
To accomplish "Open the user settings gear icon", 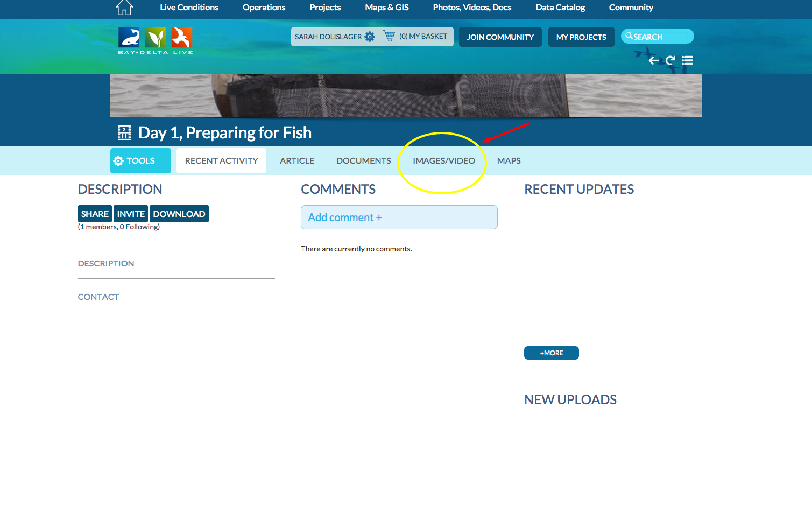I will point(370,37).
